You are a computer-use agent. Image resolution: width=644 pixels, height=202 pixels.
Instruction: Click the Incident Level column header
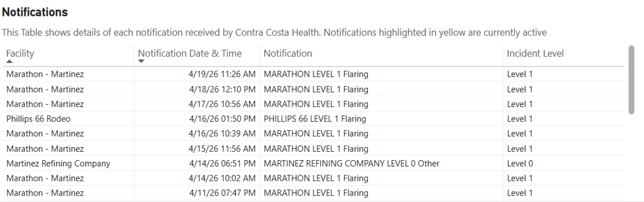coord(535,53)
